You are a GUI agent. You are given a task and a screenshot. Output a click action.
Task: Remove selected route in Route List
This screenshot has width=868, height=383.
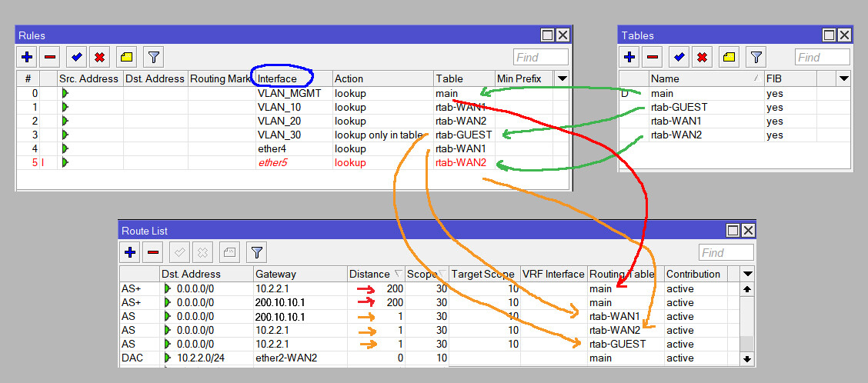pos(153,252)
